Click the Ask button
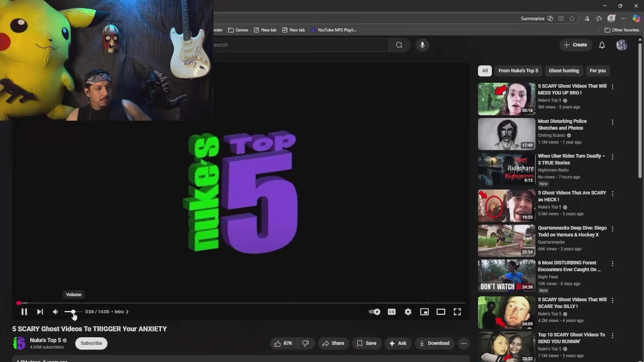644x362 pixels. coord(397,343)
